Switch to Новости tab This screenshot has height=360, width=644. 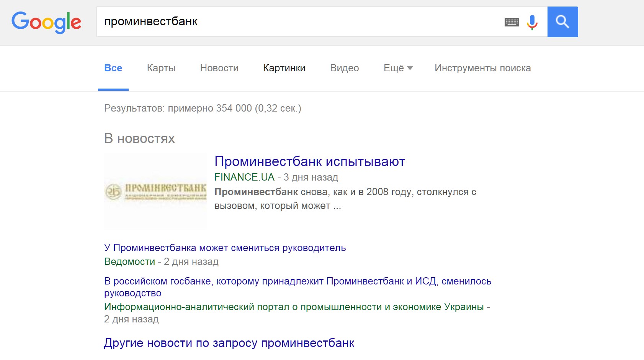219,68
